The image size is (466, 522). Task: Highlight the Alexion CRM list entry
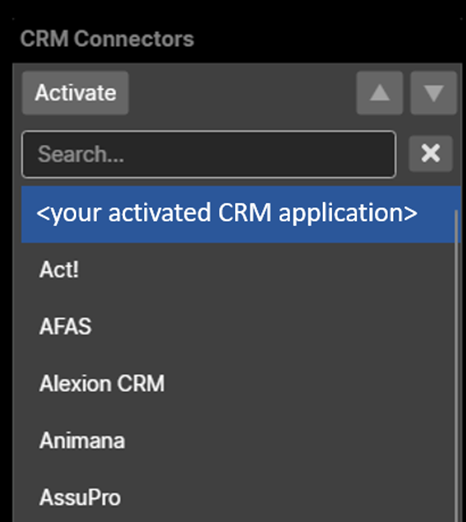tap(238, 384)
